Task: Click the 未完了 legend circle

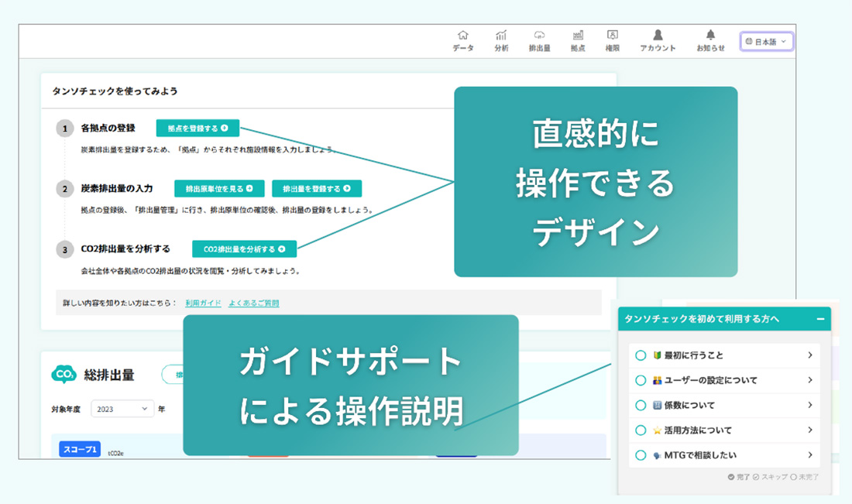Action: pyautogui.click(x=793, y=477)
